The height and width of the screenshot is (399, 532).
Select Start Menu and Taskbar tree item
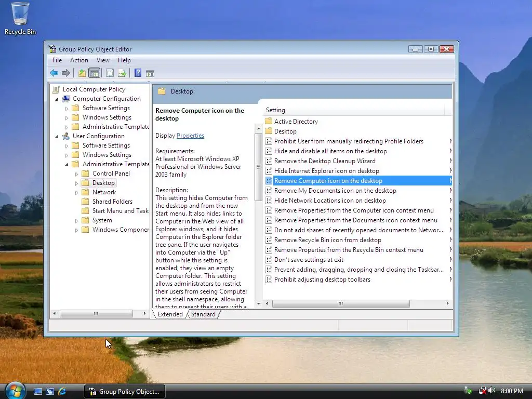click(121, 211)
